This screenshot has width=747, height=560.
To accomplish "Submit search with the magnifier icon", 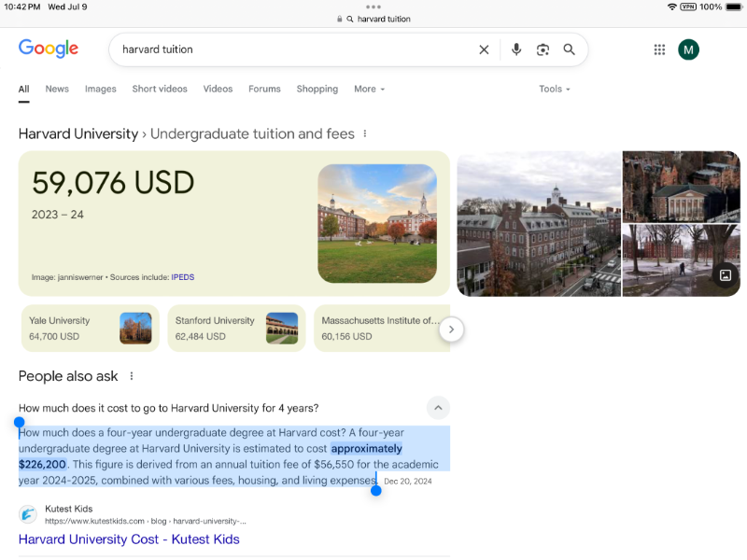I will click(569, 49).
